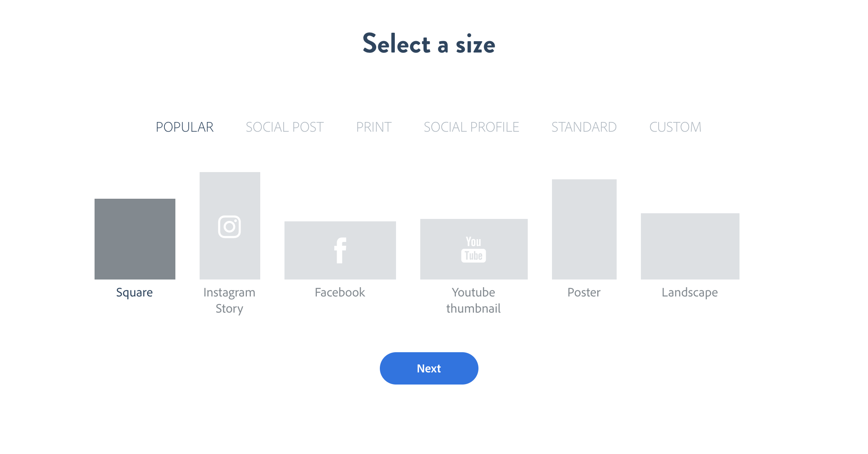
Task: Open the Social Post tab
Action: tap(284, 127)
